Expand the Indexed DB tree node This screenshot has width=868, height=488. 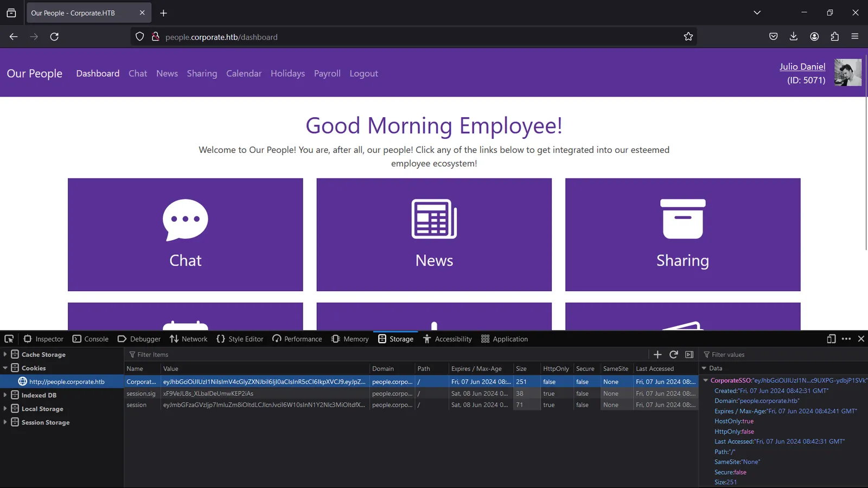[x=5, y=395]
